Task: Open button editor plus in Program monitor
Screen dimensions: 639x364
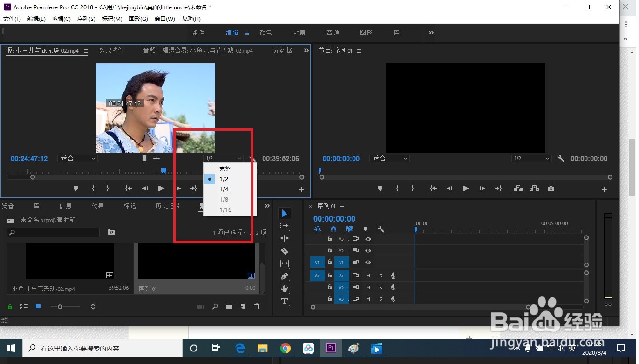Action: [x=604, y=189]
